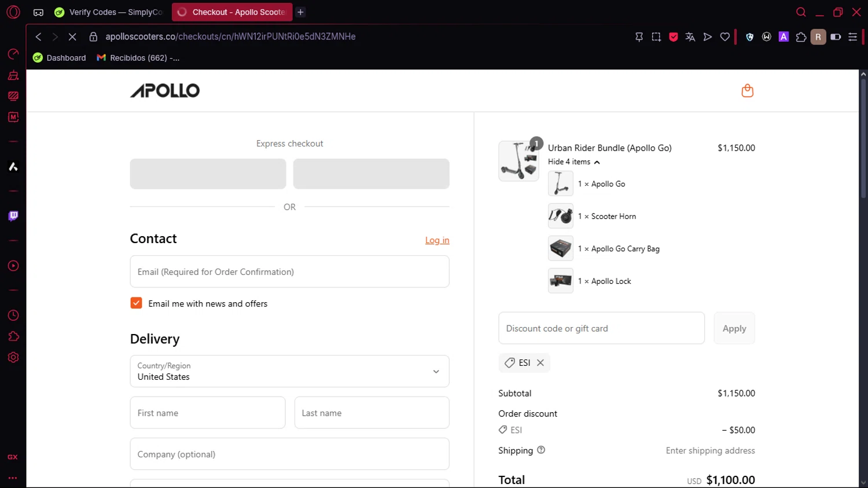Click 'Enter shipping address' text

[710, 450]
